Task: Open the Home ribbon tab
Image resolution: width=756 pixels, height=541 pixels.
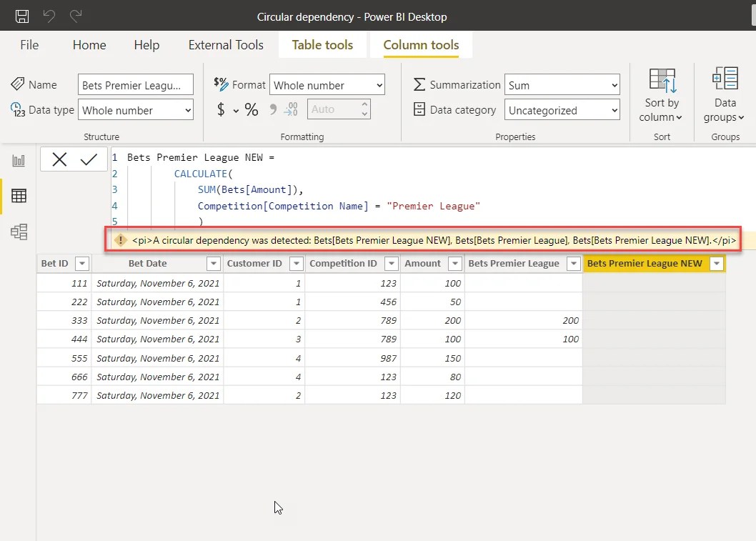Action: [89, 45]
